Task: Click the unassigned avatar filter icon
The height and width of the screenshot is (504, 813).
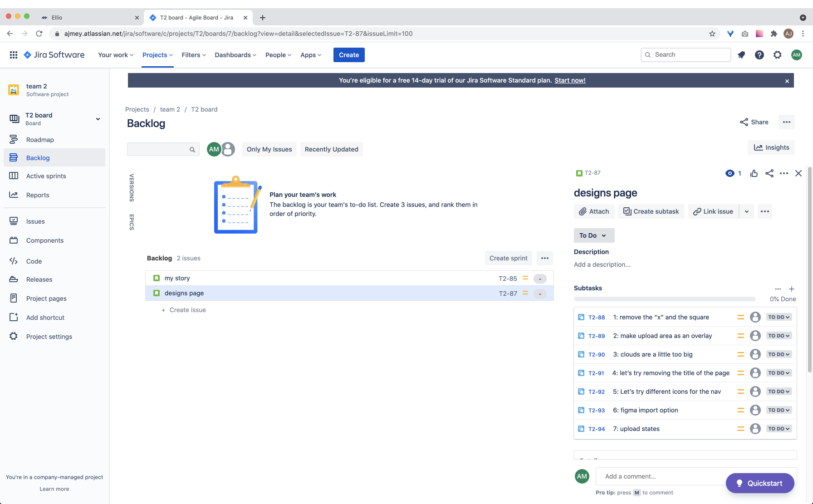Action: [x=228, y=149]
